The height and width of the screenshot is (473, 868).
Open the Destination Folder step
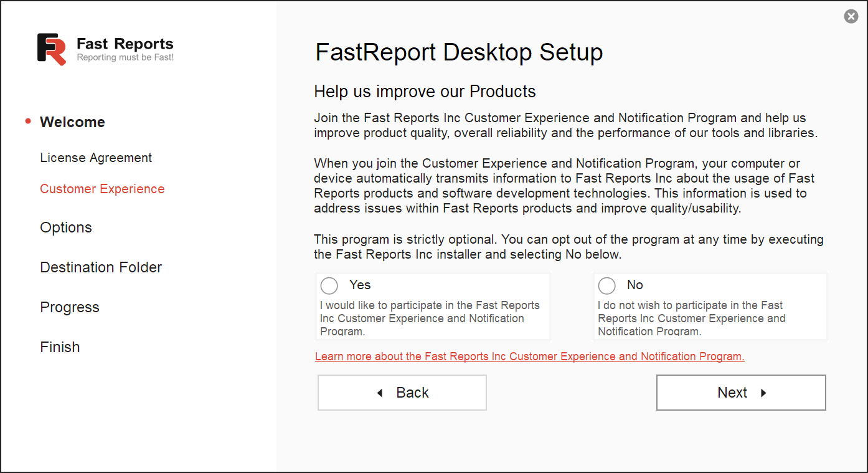point(101,267)
